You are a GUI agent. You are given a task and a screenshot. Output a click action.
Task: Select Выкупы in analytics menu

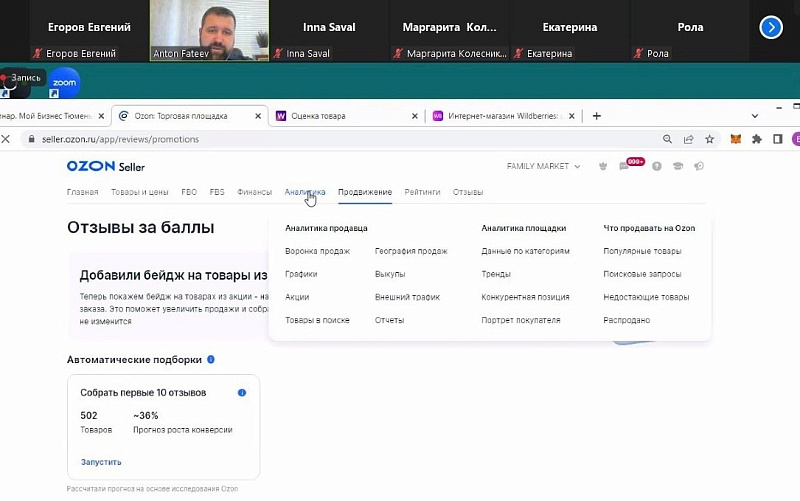(x=390, y=274)
